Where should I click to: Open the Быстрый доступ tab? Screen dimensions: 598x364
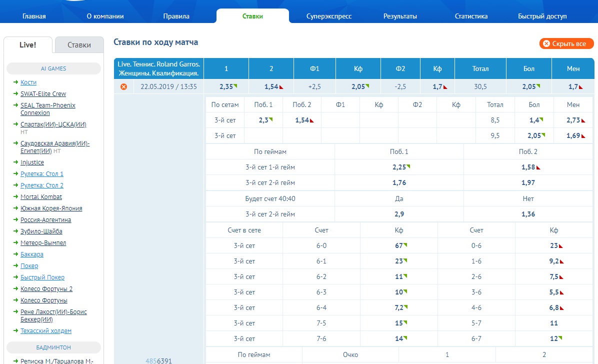[542, 16]
